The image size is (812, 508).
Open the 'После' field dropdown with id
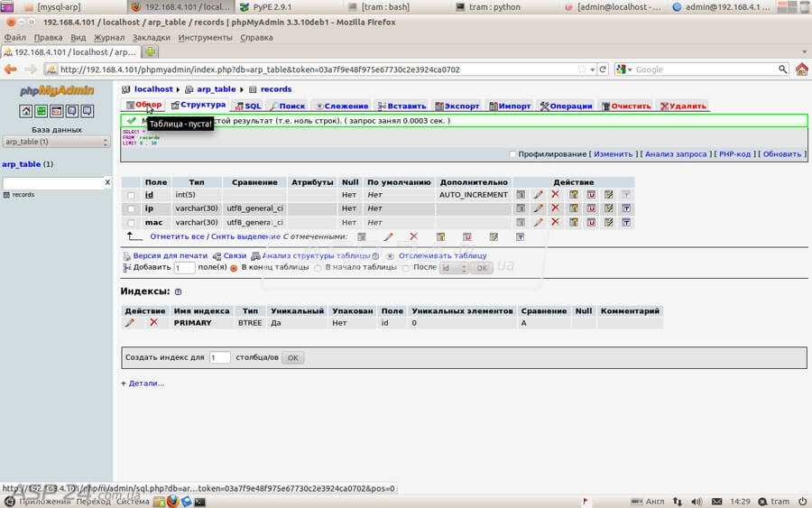[x=454, y=268]
